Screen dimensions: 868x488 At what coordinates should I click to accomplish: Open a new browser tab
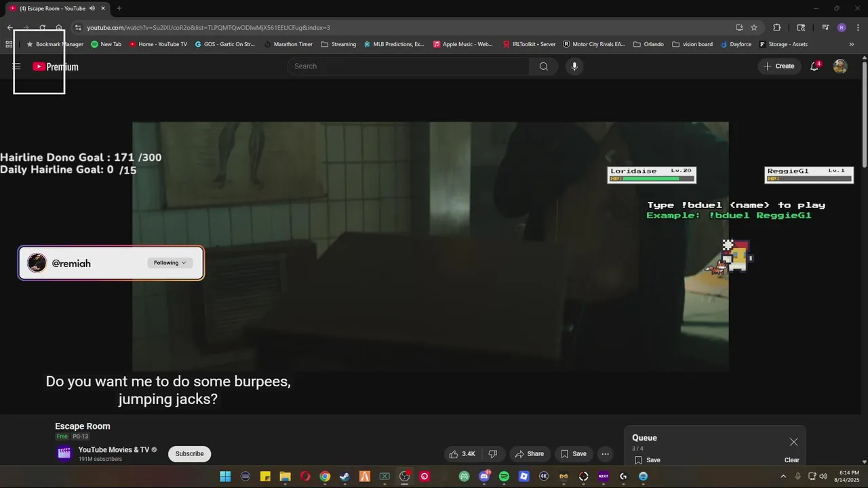(119, 8)
